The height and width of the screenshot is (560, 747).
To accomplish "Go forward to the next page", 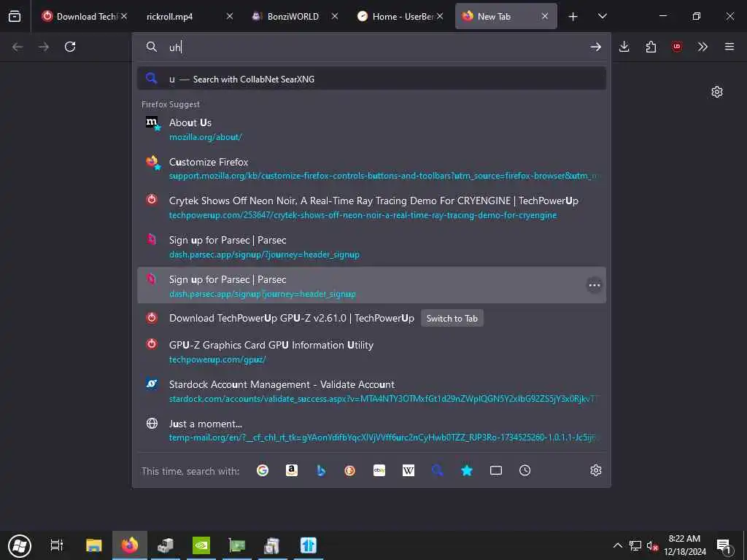I will click(44, 47).
